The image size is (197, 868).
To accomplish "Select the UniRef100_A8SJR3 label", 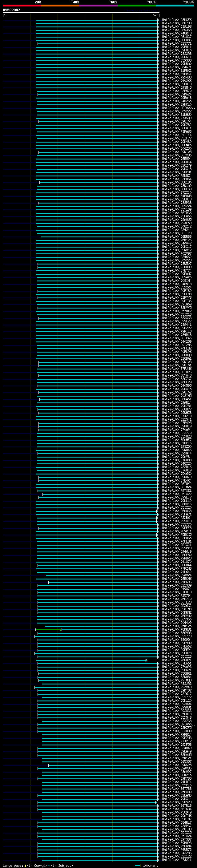I will pyautogui.click(x=177, y=684).
